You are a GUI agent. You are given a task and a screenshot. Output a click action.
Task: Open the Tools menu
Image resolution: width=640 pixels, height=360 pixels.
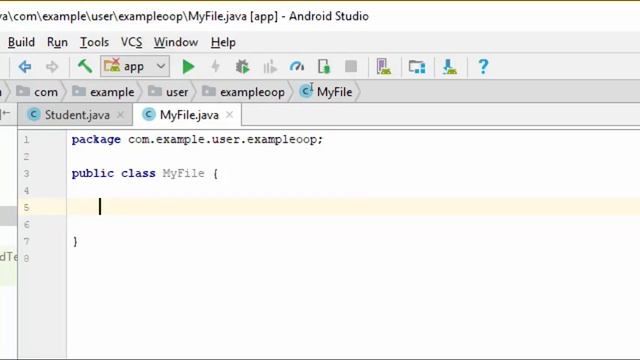pos(94,42)
